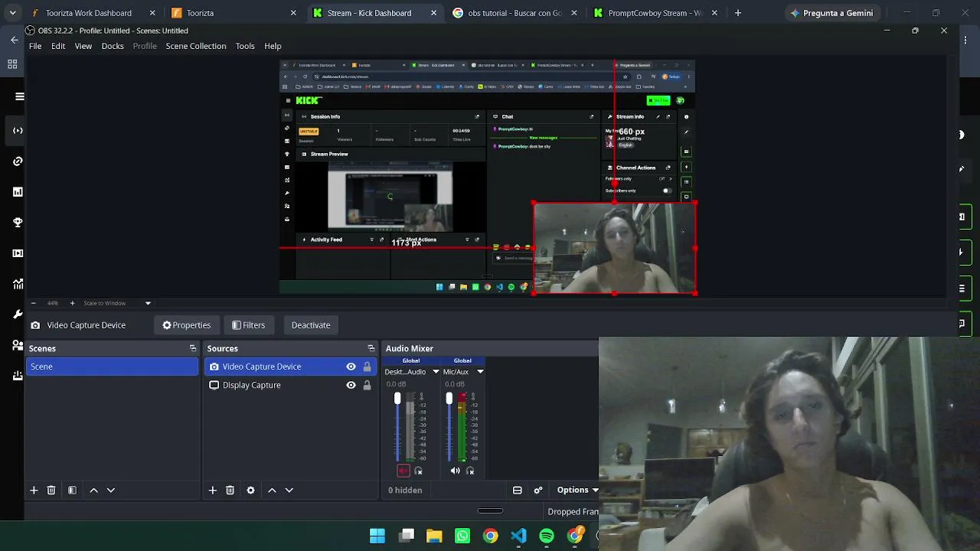Click the bar chart icon in the left sidebar
This screenshot has height=551, width=980.
click(18, 191)
